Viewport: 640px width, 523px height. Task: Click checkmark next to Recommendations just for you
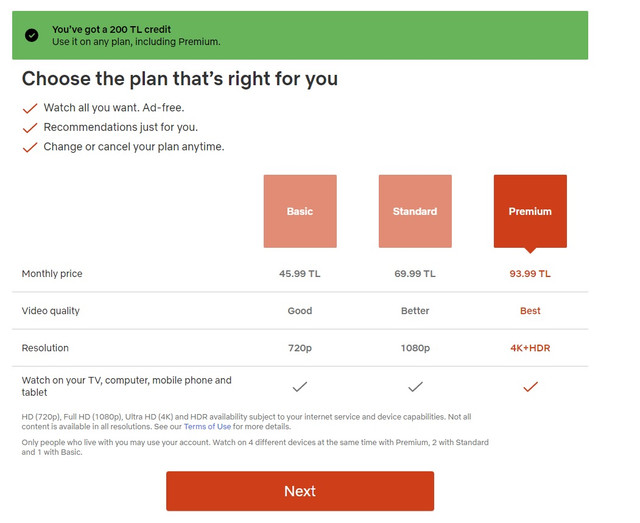click(30, 128)
